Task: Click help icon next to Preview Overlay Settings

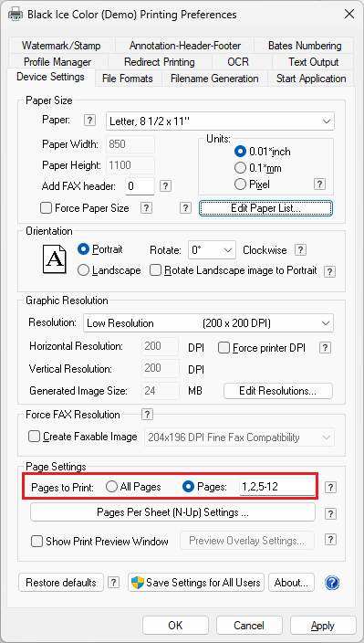Action: tap(330, 540)
